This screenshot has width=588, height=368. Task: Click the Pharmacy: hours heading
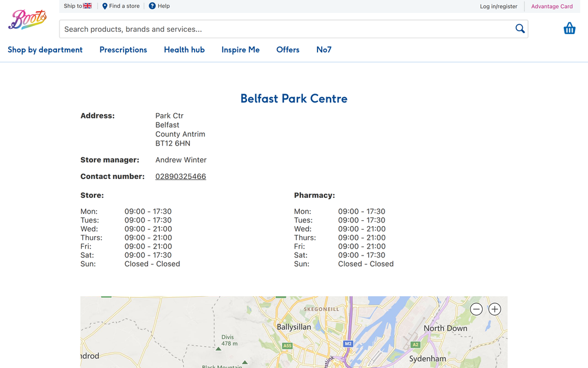pos(314,195)
